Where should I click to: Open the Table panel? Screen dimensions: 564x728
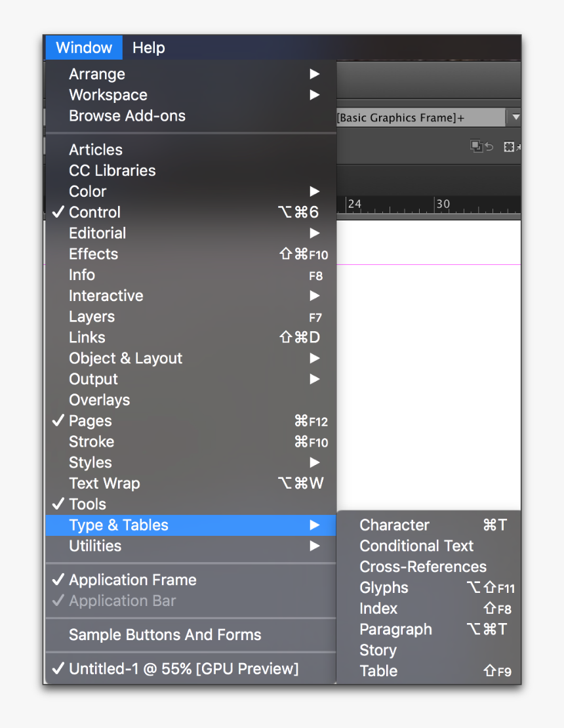(430, 671)
